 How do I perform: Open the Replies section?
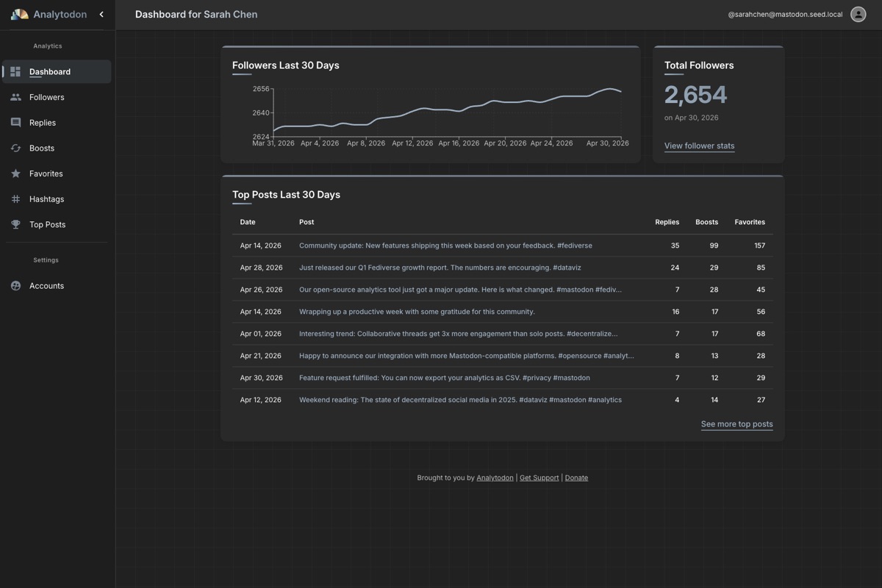[x=57, y=123]
